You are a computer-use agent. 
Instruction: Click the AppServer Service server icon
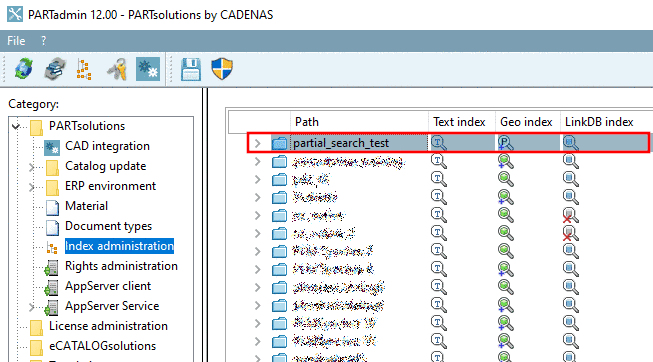52,307
